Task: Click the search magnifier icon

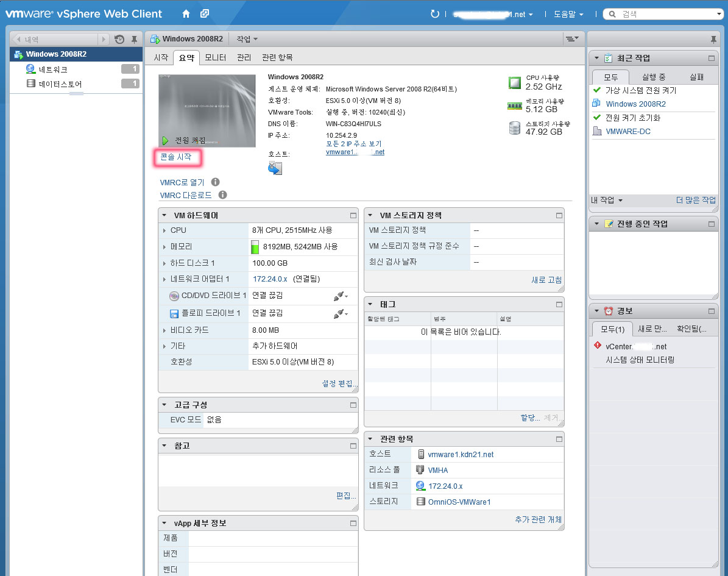Action: (x=612, y=15)
